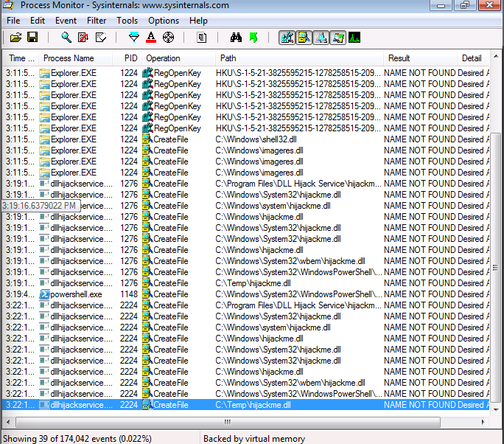Click 'Backed by virtual memory' status text
Screen dimensions: 504x444
tap(254, 439)
